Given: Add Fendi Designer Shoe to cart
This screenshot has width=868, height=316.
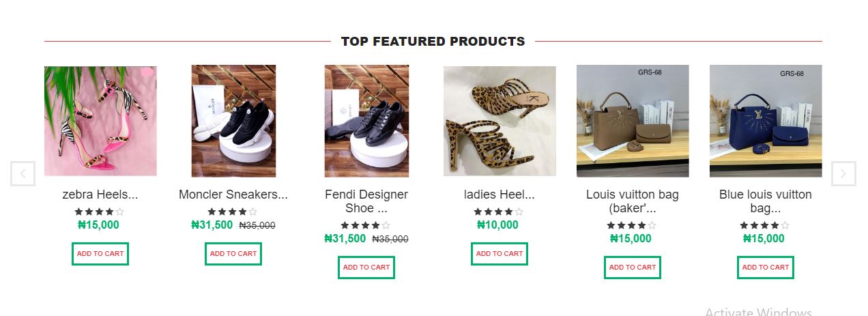Looking at the screenshot, I should click(366, 268).
